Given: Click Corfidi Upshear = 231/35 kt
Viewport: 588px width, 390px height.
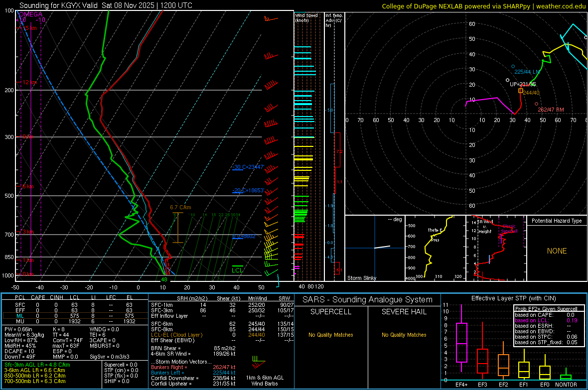Looking at the screenshot, I should tap(193, 384).
